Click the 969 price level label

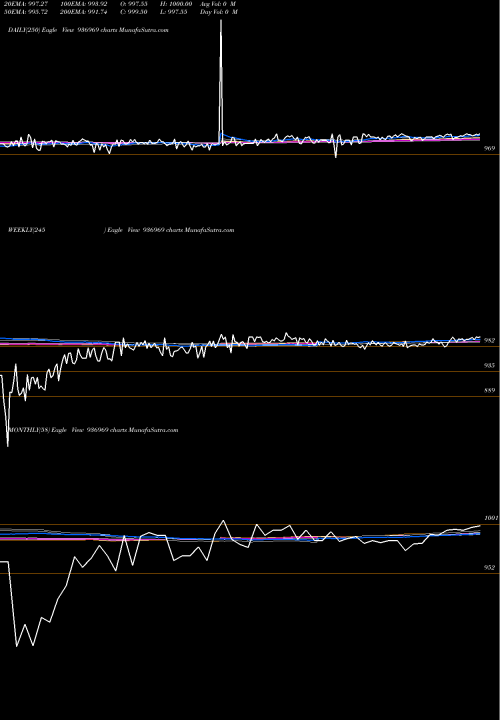point(490,149)
